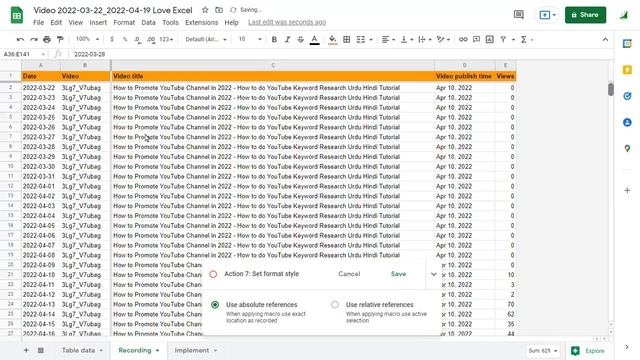This screenshot has height=360, width=640.
Task: Add a new sheet with plus button
Action: pos(26,350)
